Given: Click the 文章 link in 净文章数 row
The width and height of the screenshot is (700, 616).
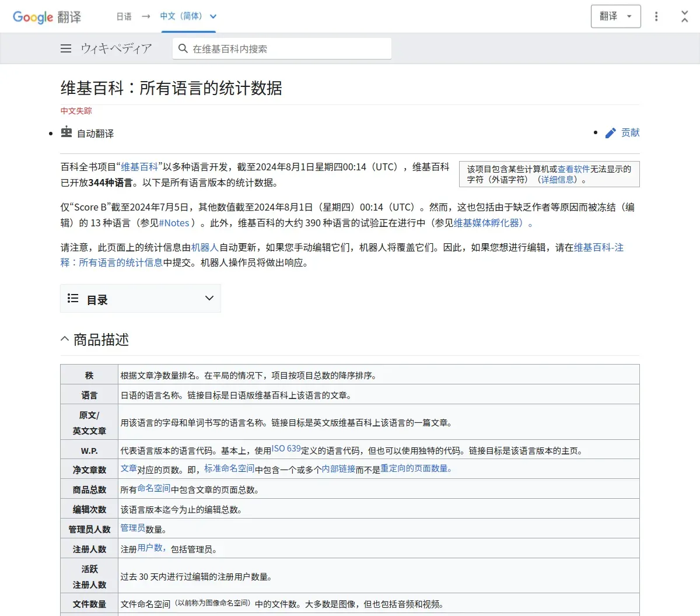Looking at the screenshot, I should [x=129, y=468].
